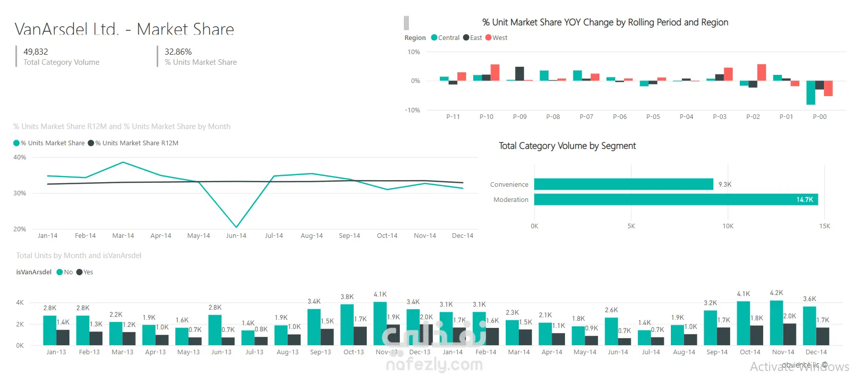Select the 4.2K teal bar for Nov-14
The height and width of the screenshot is (374, 868).
(776, 323)
